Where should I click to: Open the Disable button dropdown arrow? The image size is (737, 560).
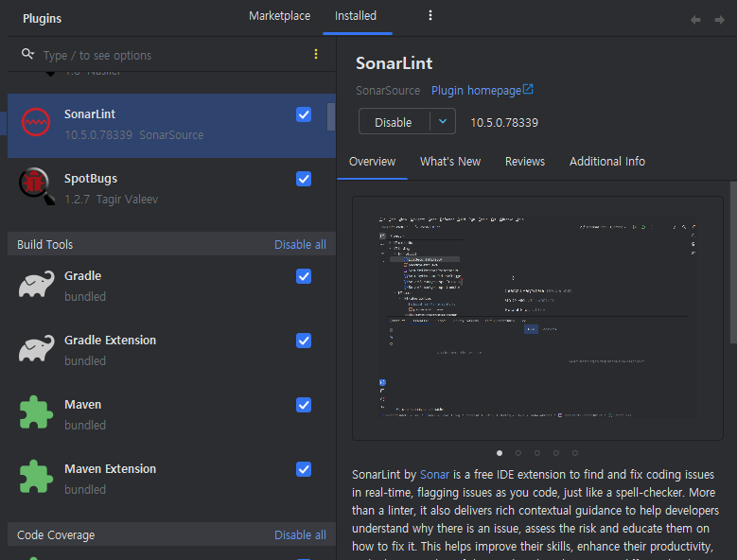[443, 122]
